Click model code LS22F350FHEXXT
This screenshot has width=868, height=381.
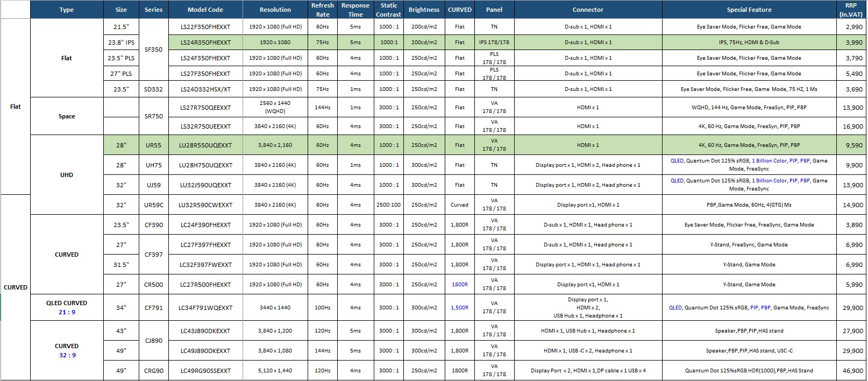[x=205, y=27]
